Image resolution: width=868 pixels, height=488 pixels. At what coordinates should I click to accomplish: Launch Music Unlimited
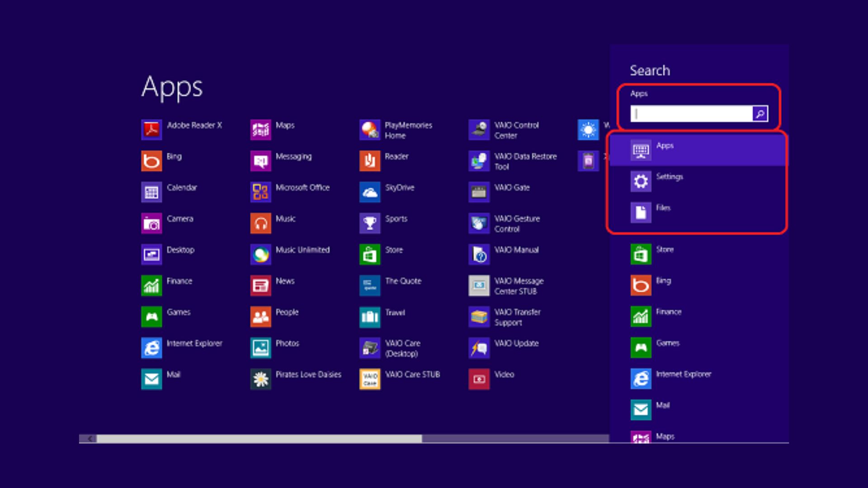(261, 254)
